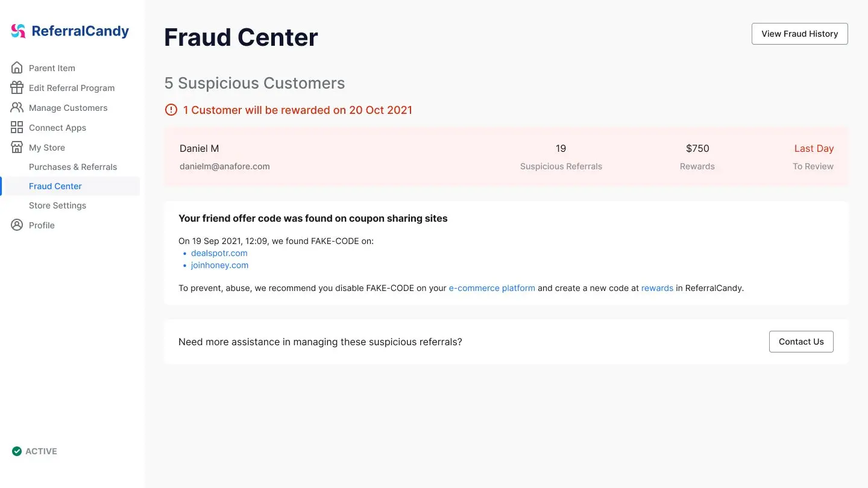The image size is (868, 488).
Task: Click the storefront icon beside My Store
Action: tap(17, 147)
